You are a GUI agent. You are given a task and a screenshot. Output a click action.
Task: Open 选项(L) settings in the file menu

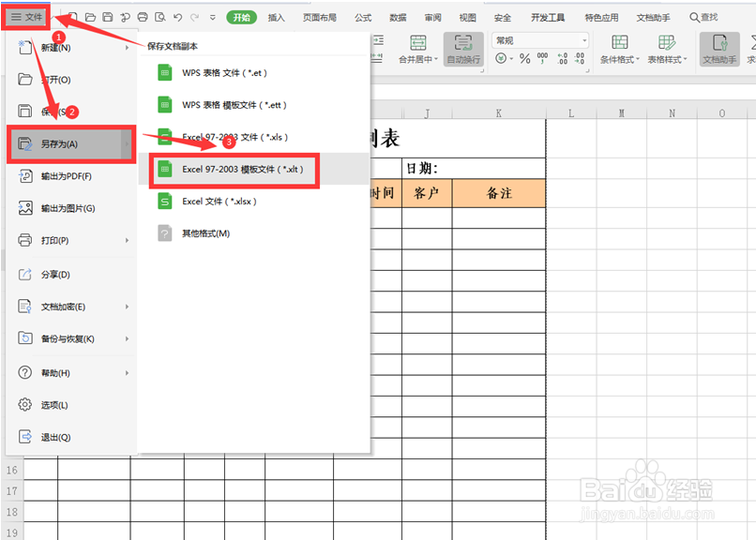(71, 405)
